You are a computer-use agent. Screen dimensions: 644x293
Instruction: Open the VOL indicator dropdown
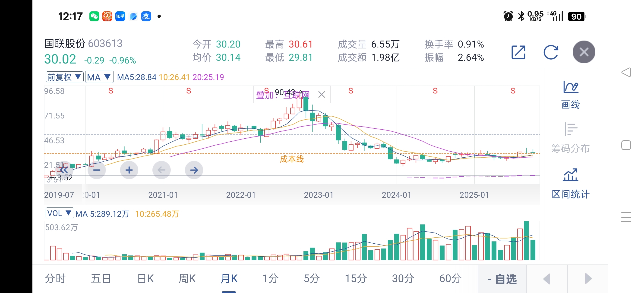[60, 213]
